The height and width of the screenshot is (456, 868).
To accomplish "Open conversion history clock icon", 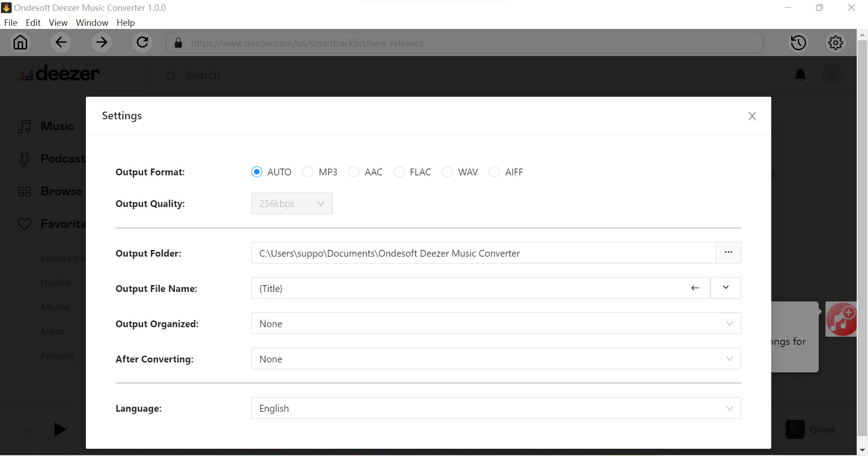I will point(798,42).
